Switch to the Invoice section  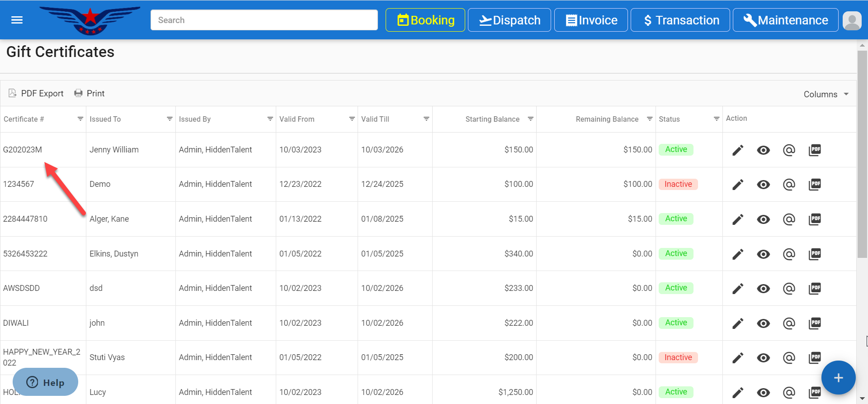(591, 20)
